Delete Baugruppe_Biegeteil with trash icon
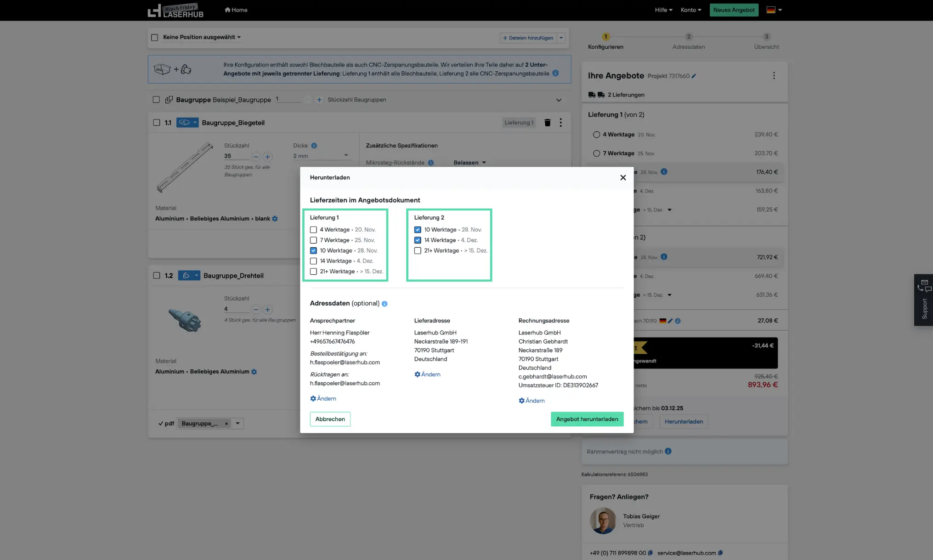 (x=547, y=123)
